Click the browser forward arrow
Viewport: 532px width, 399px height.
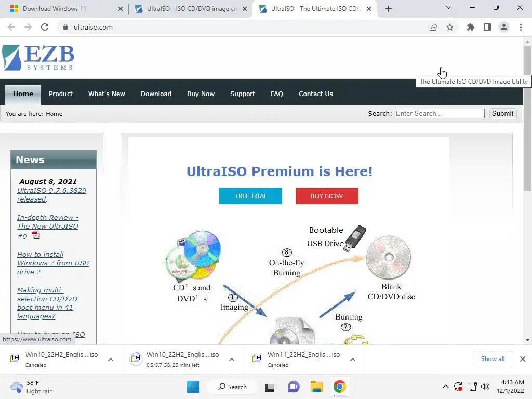(x=28, y=27)
